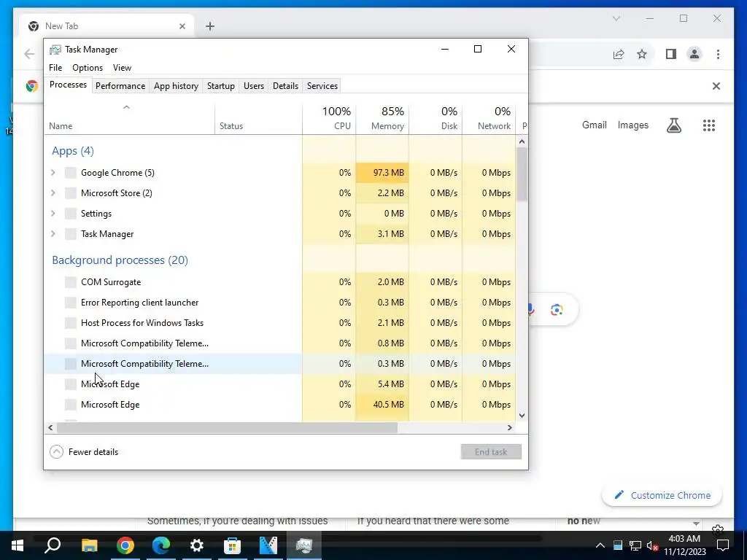Sort by the Memory column header
Viewport: 747px width, 560px height.
click(x=382, y=118)
